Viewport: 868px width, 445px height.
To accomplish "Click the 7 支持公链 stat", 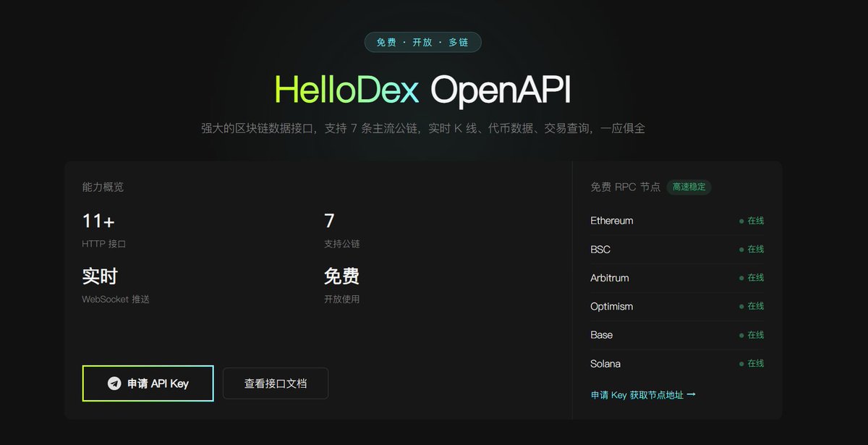I will (341, 229).
